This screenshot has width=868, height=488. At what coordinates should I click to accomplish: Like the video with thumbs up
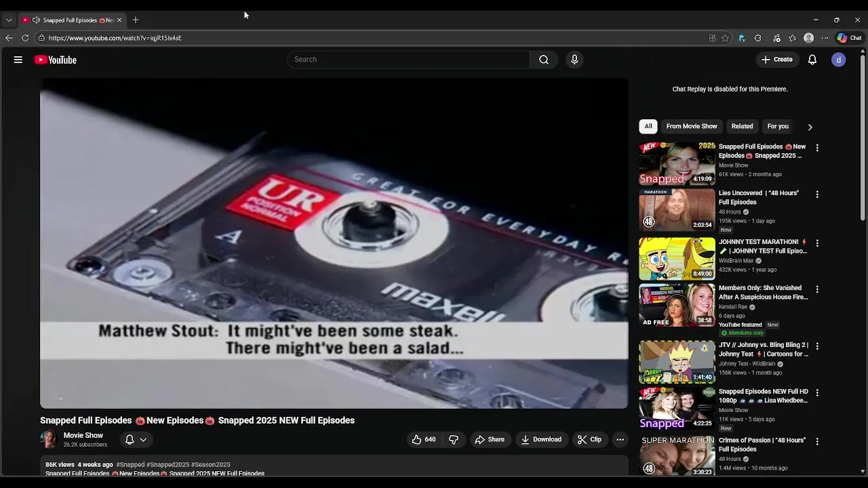tap(424, 440)
